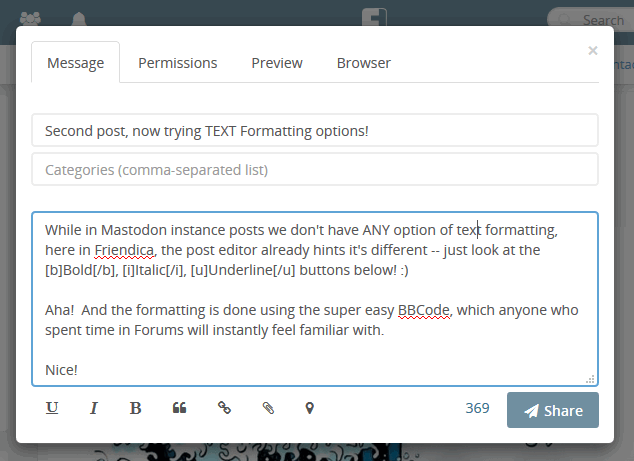Close the compose dialog with the X

tap(593, 51)
